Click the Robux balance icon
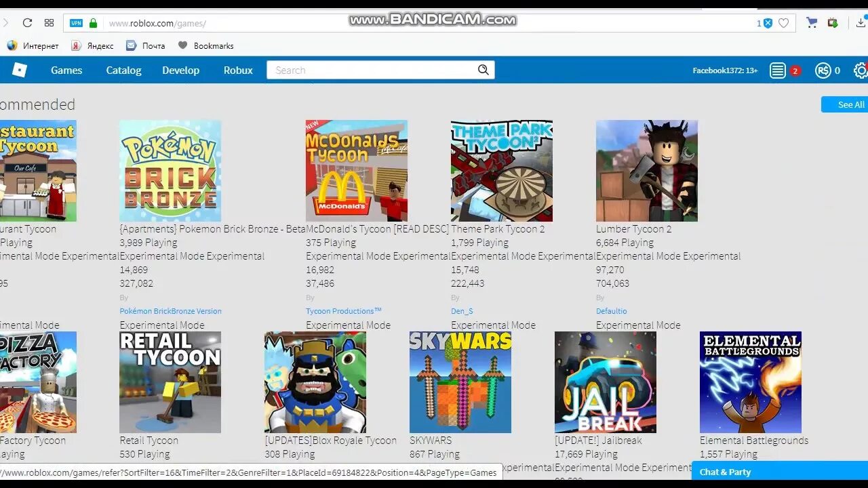Image resolution: width=868 pixels, height=488 pixels. pos(823,70)
